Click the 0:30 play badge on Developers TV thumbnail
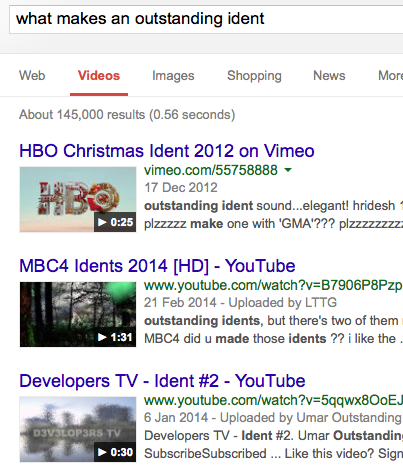The height and width of the screenshot is (470, 403). point(115,452)
